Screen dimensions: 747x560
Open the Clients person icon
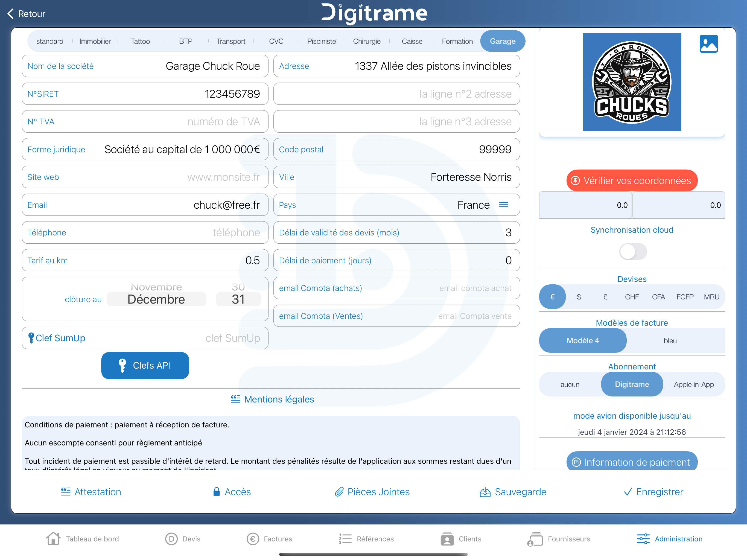coord(447,539)
